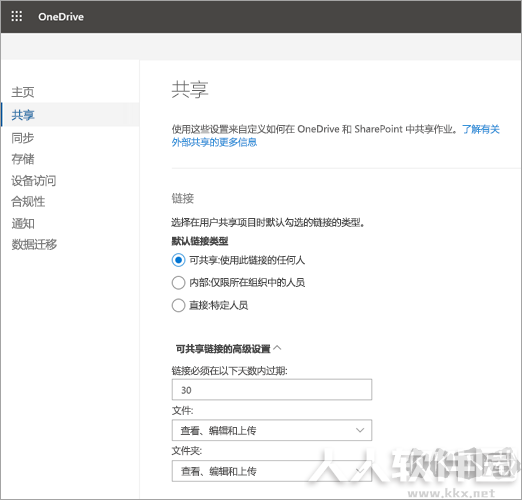Image resolution: width=522 pixels, height=500 pixels.
Task: Select 可共享:使用此链接的任何人 radio option
Action: (178, 260)
